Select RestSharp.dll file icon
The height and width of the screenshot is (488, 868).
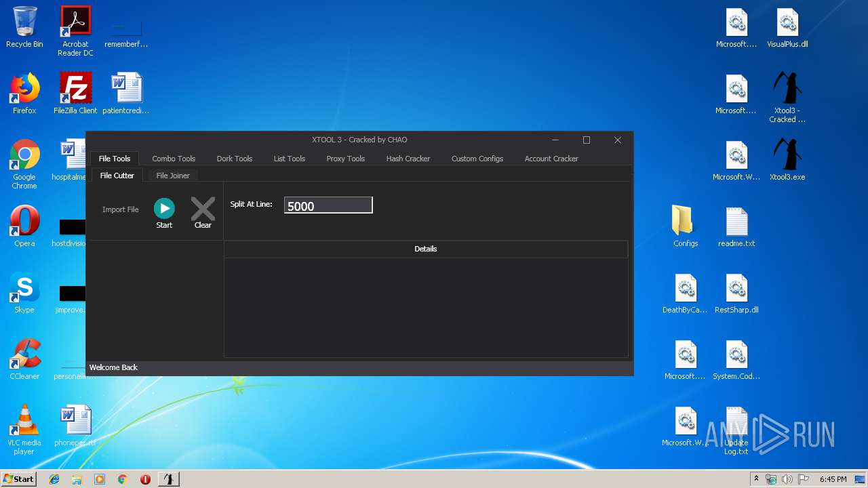pyautogui.click(x=736, y=293)
